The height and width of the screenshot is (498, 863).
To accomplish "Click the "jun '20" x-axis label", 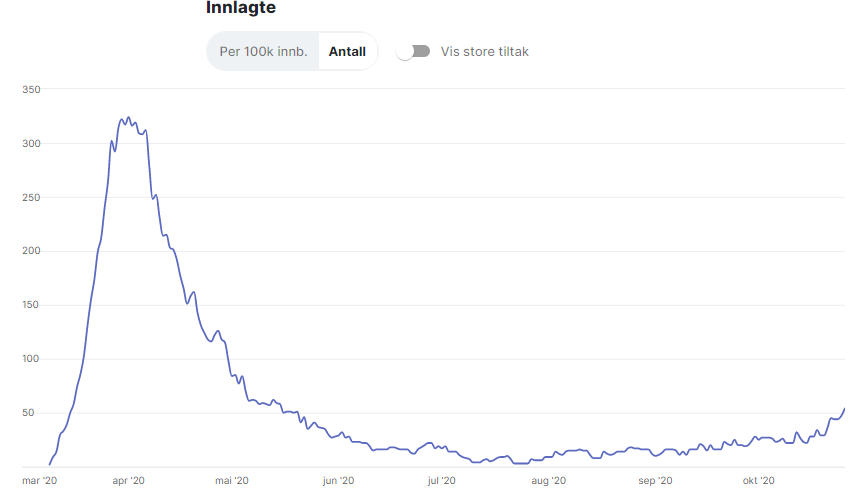I will pos(337,481).
